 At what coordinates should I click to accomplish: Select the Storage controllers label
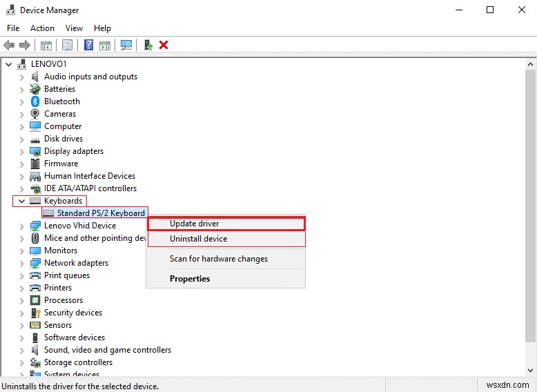[78, 362]
